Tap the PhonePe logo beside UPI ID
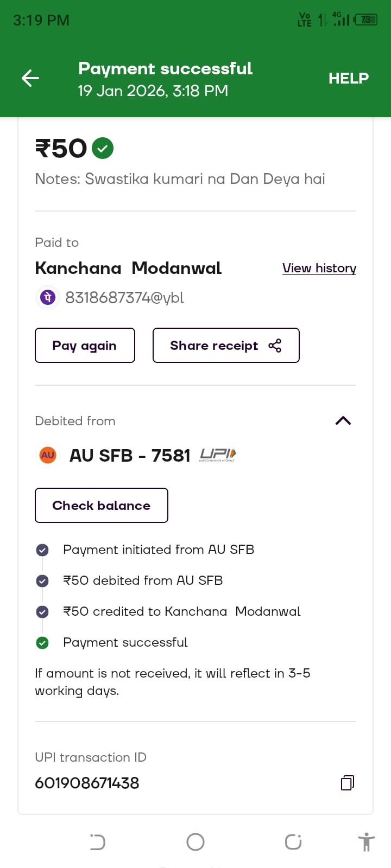The height and width of the screenshot is (868, 391). coord(48,297)
